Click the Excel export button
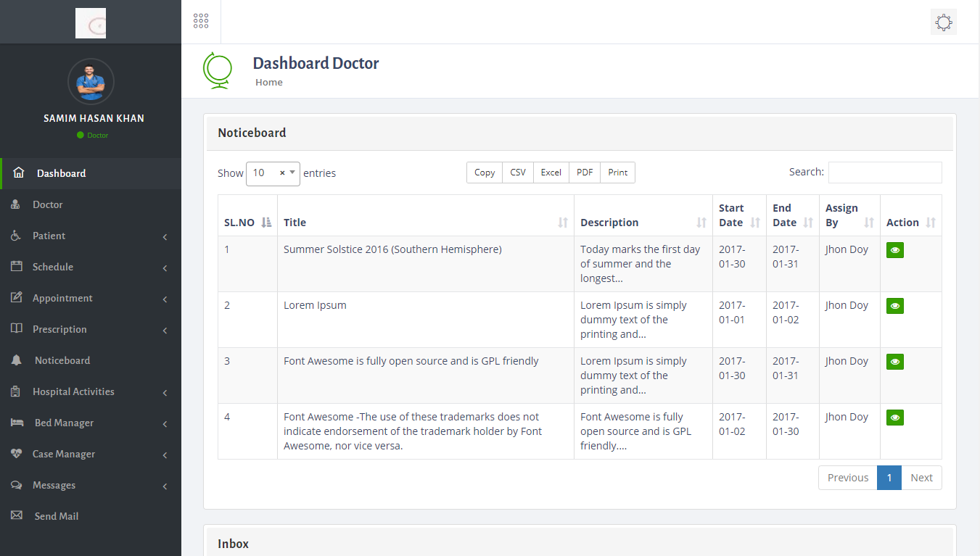This screenshot has height=556, width=980. click(x=551, y=173)
